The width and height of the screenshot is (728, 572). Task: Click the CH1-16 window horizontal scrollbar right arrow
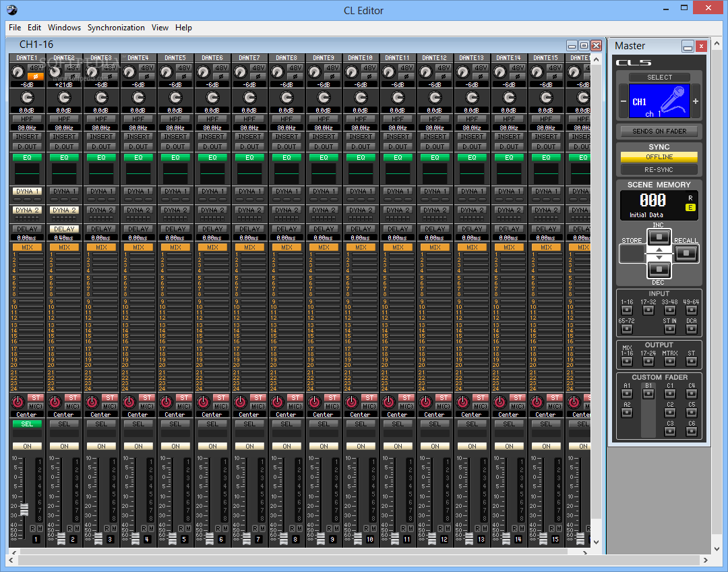coord(585,552)
